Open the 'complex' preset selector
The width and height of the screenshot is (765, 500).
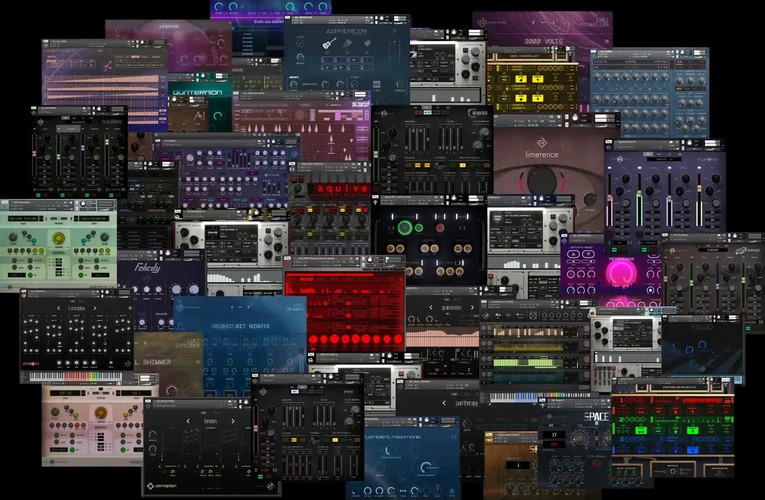pos(76,308)
